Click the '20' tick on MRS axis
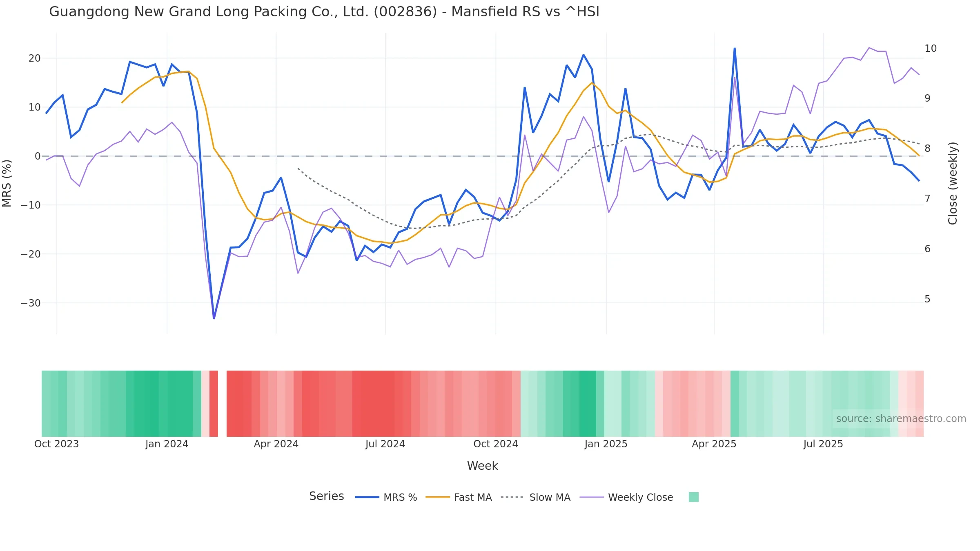980x551 pixels. [x=35, y=58]
